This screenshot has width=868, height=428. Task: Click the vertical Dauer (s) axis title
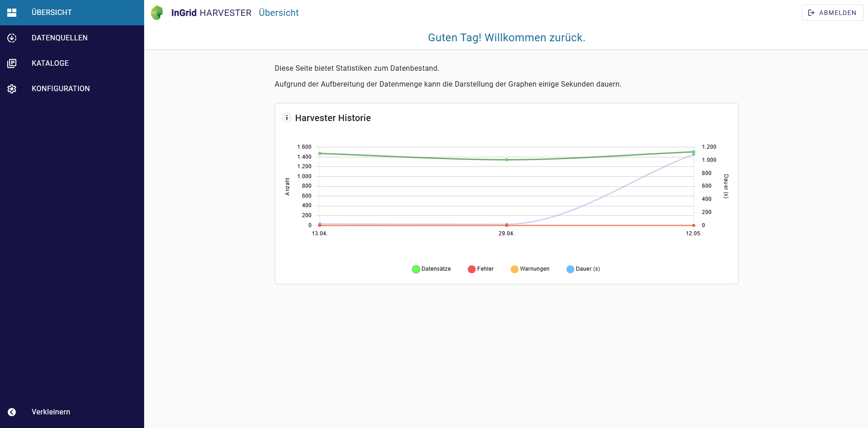tap(726, 186)
